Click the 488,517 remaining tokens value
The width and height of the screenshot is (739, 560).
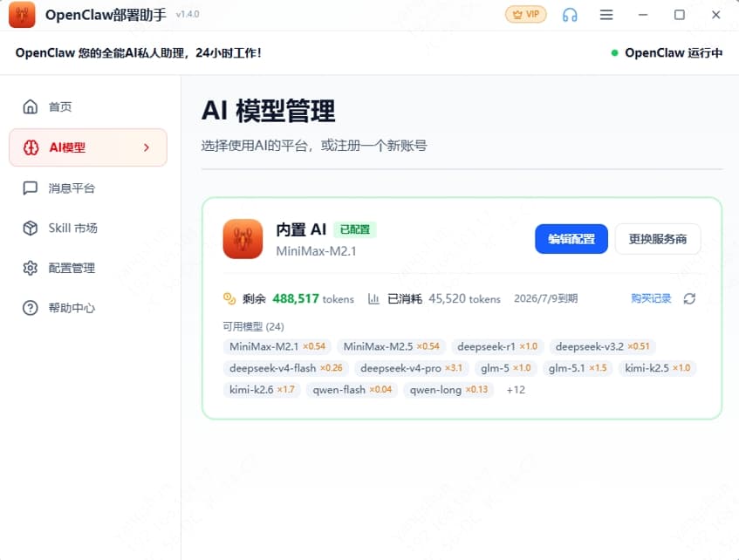[x=296, y=298]
